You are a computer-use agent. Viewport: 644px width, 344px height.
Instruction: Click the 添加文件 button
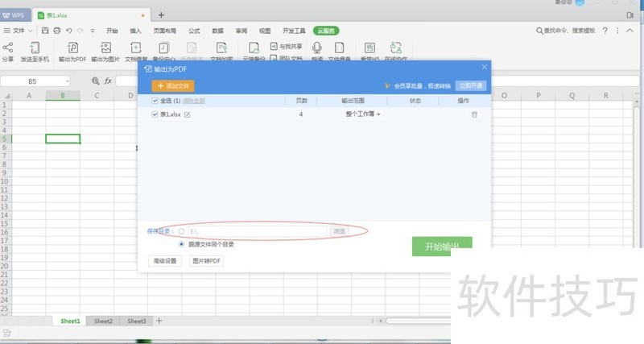click(x=173, y=85)
